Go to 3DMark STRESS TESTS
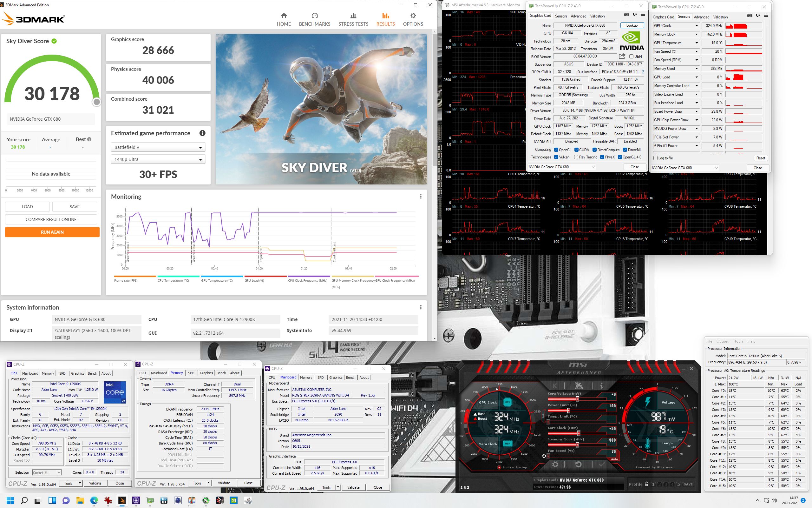 (x=353, y=19)
